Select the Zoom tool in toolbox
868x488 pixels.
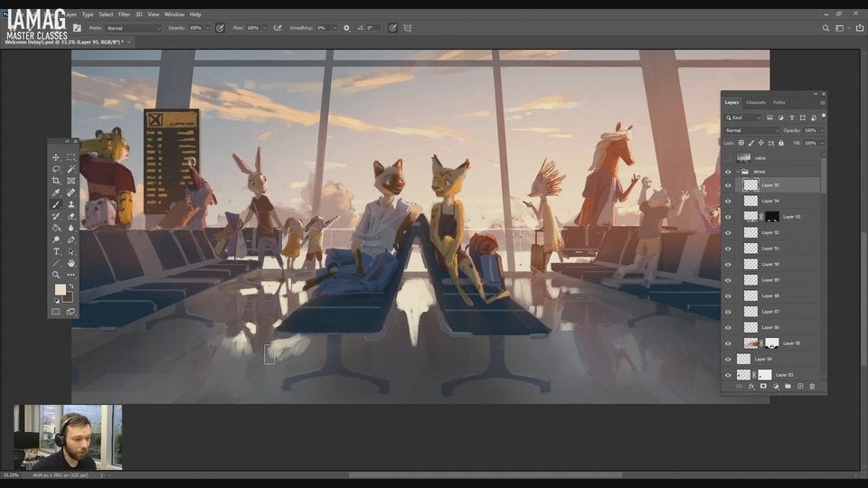click(56, 275)
